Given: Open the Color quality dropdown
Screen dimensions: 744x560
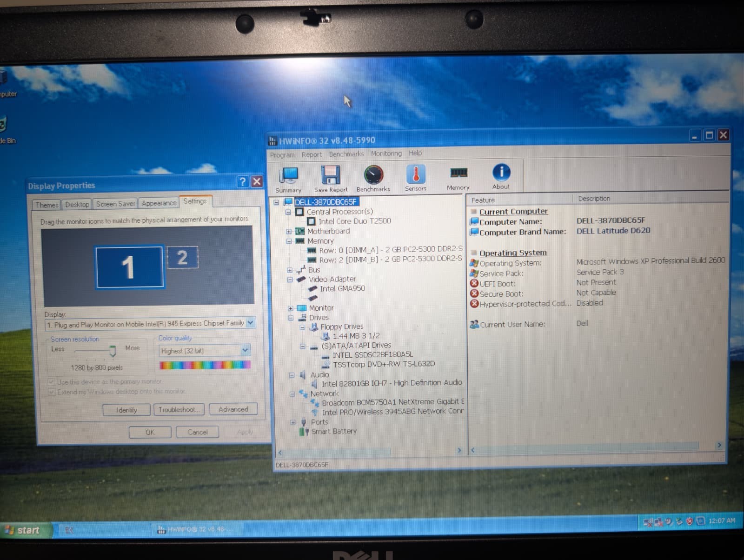Looking at the screenshot, I should 245,350.
